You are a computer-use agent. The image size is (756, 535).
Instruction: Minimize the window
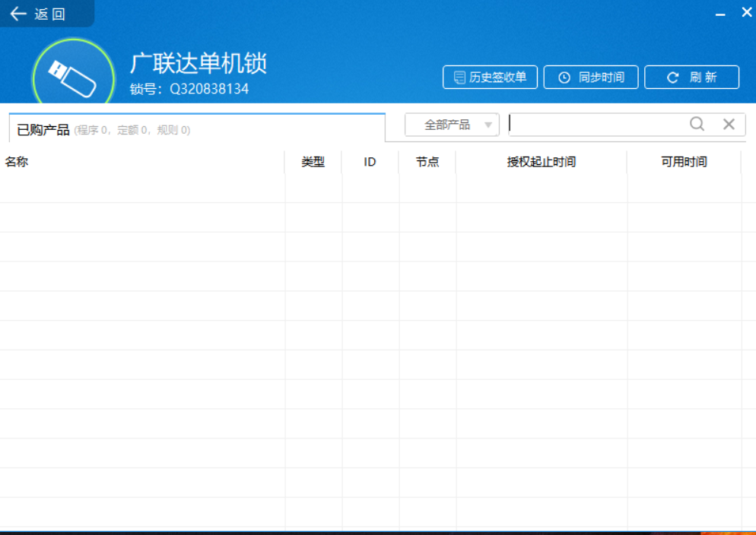pos(720,13)
